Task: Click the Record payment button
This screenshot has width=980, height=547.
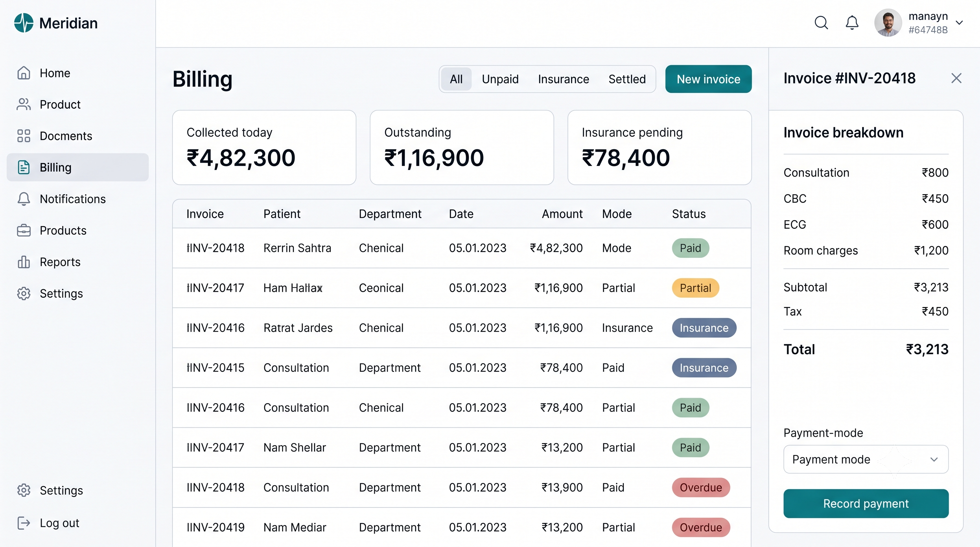Action: pyautogui.click(x=866, y=504)
